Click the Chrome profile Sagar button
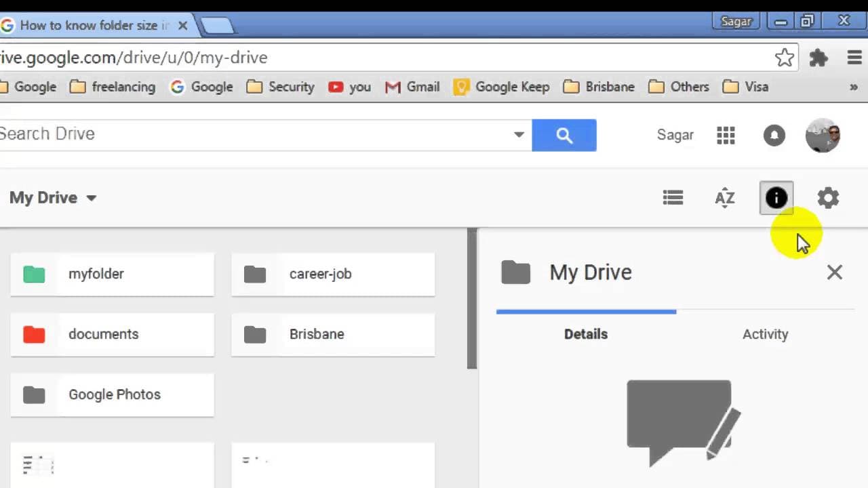Viewport: 868px width, 488px height. pos(736,22)
